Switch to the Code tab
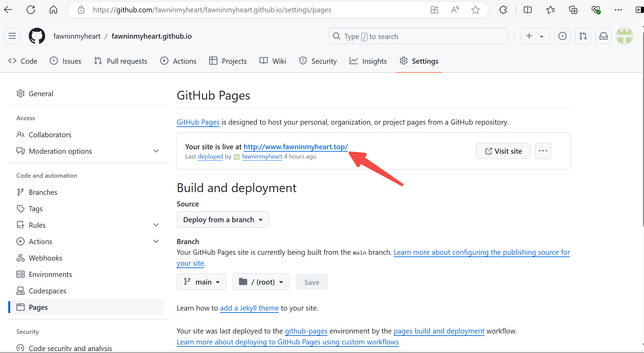The width and height of the screenshot is (644, 353). 23,61
